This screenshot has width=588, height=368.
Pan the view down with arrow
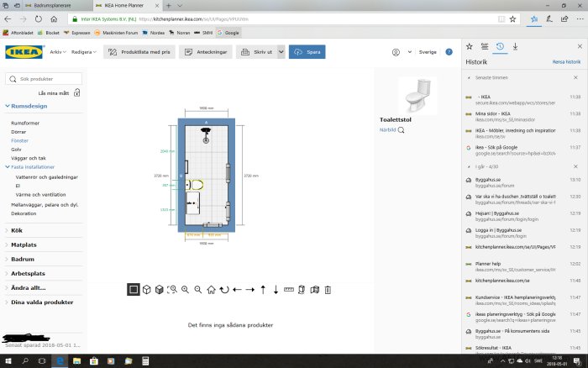276,290
